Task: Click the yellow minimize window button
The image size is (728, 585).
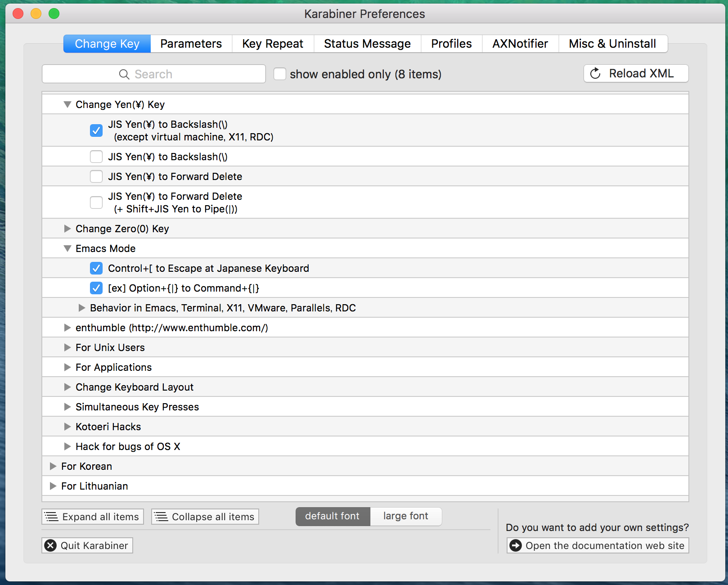Action: point(36,13)
